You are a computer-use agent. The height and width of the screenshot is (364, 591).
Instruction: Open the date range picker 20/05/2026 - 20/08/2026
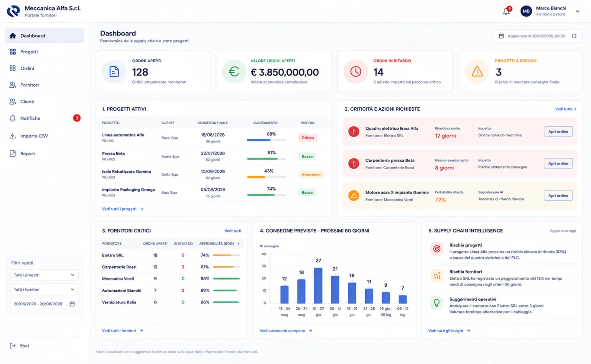[44, 304]
